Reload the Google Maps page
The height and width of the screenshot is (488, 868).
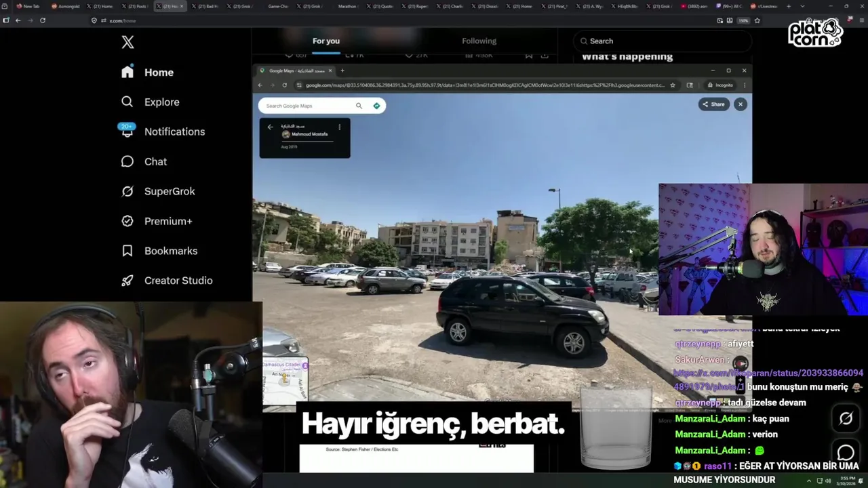[x=284, y=85]
